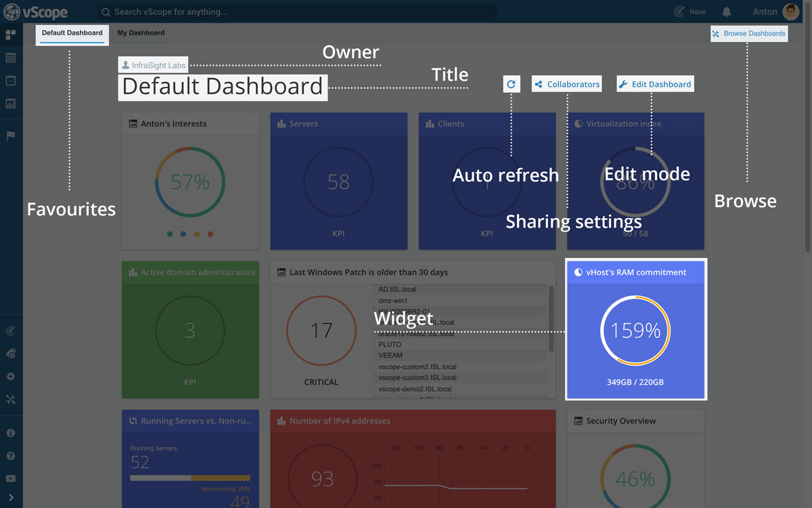Viewport: 812px width, 508px height.
Task: Focus the Search vScope for anything field
Action: pyautogui.click(x=298, y=12)
